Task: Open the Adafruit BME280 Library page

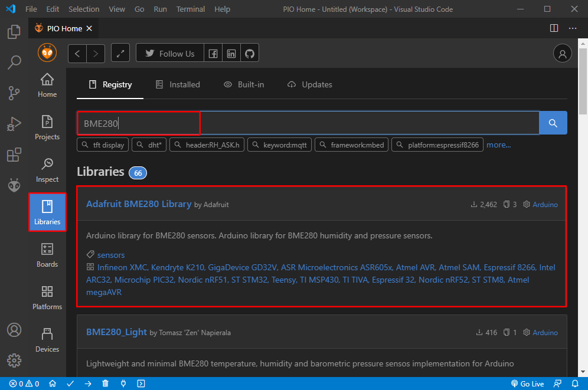Action: [x=138, y=204]
